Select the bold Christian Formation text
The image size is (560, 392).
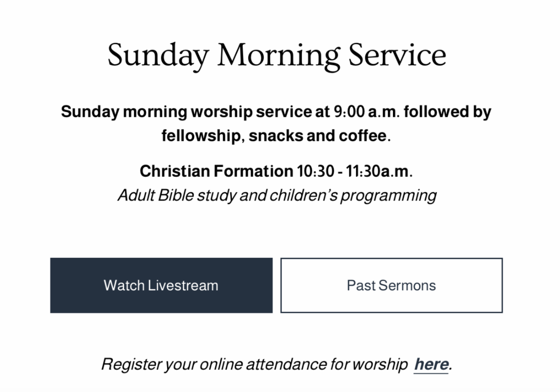[216, 171]
